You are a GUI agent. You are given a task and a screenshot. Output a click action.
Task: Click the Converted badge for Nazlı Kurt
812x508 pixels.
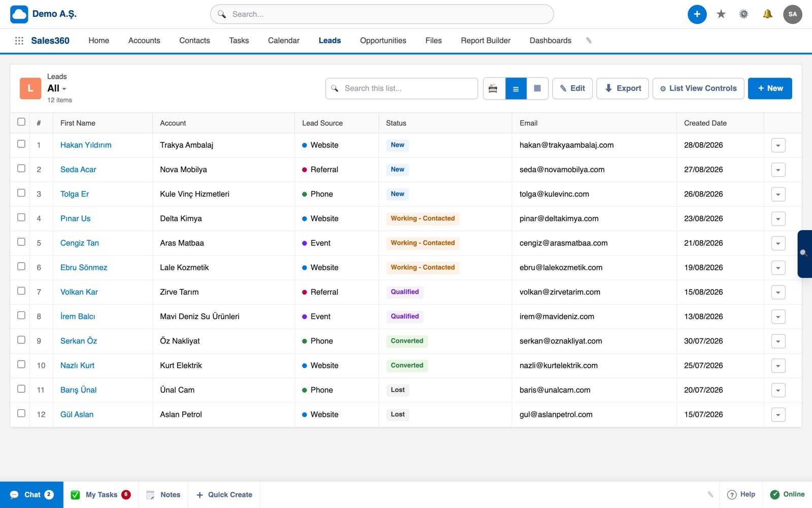407,365
